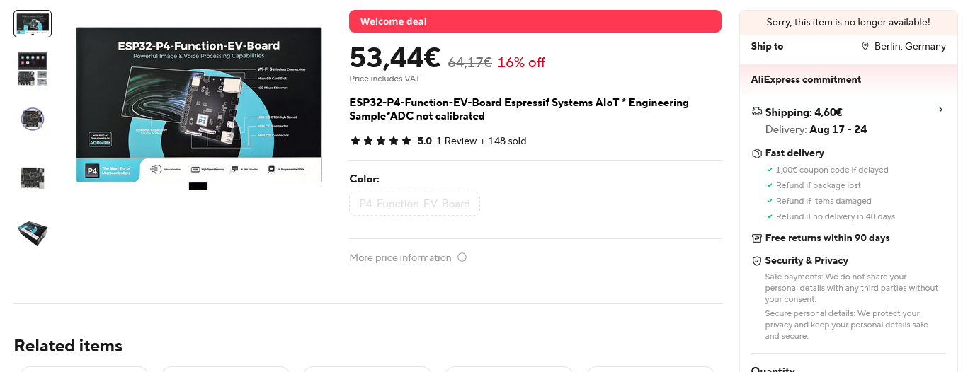
Task: Open the Berlin, Germany ship-to selector
Action: pos(904,46)
